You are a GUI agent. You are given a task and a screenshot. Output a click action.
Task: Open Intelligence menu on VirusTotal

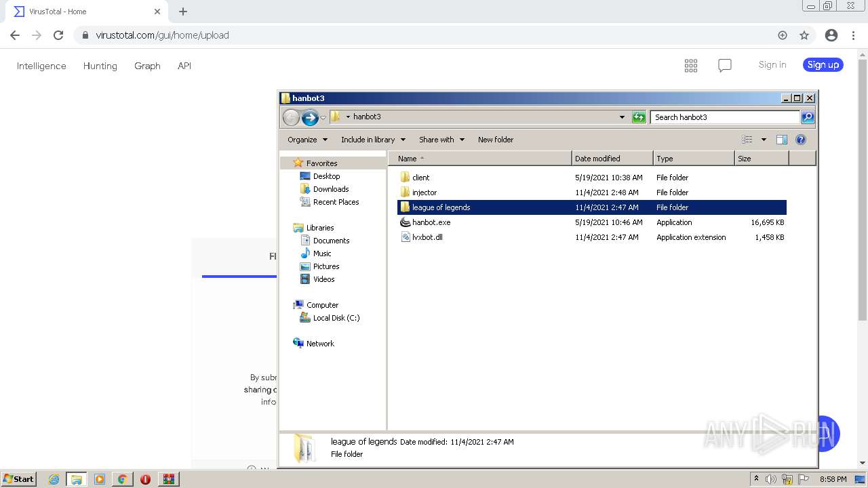(x=41, y=66)
